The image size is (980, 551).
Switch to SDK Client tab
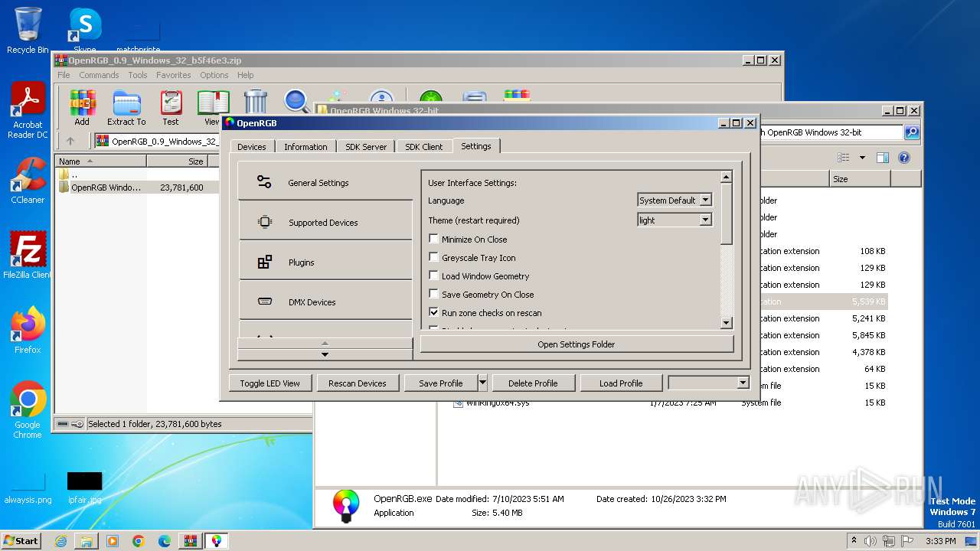(424, 146)
